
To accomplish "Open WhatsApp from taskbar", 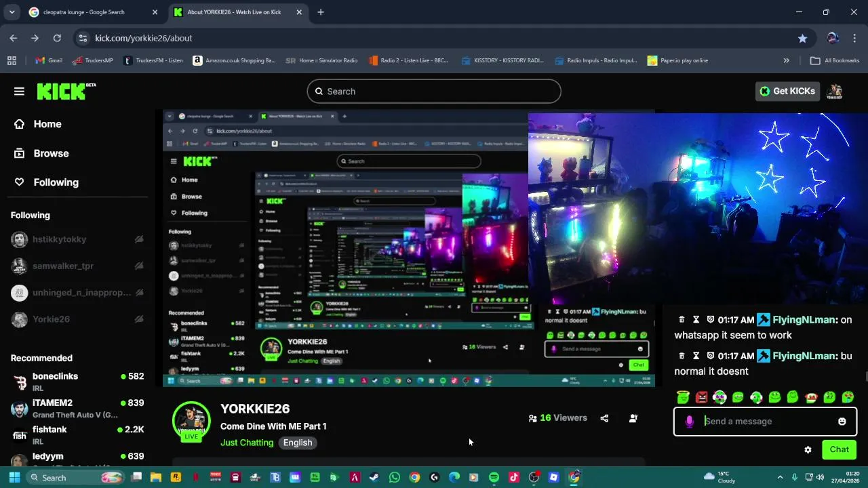I will pyautogui.click(x=394, y=477).
